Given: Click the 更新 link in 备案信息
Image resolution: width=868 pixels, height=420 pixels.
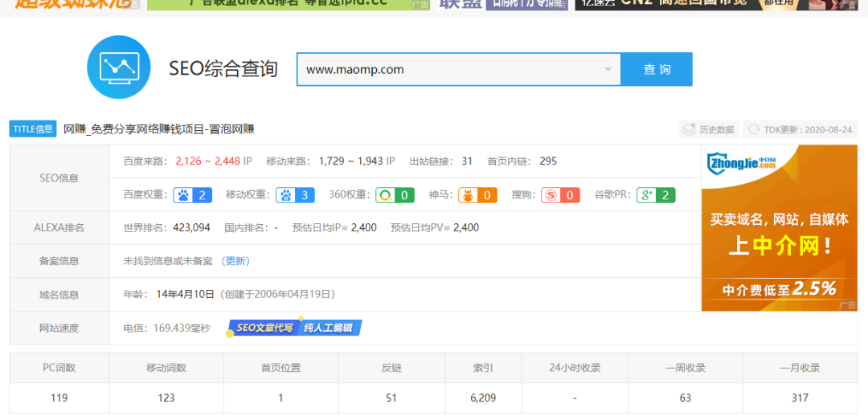Looking at the screenshot, I should coord(236,261).
